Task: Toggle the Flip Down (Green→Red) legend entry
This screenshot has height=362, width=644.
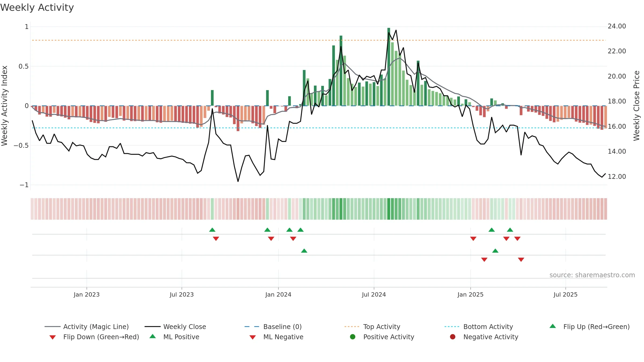Action: [94, 337]
